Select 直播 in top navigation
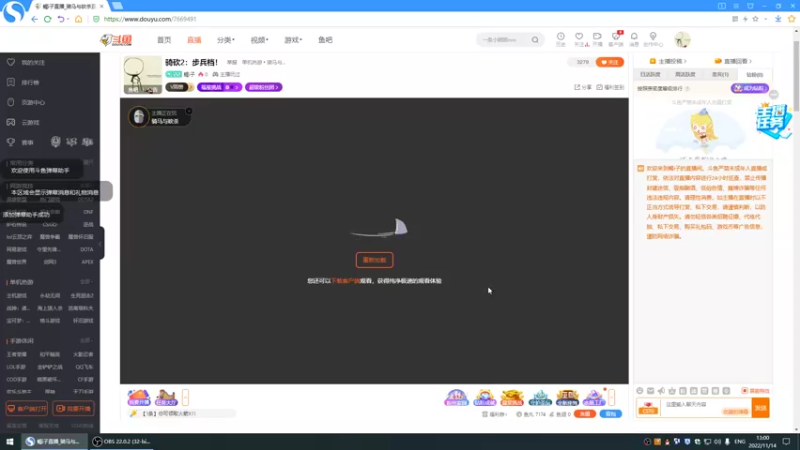The height and width of the screenshot is (450, 800). 194,40
